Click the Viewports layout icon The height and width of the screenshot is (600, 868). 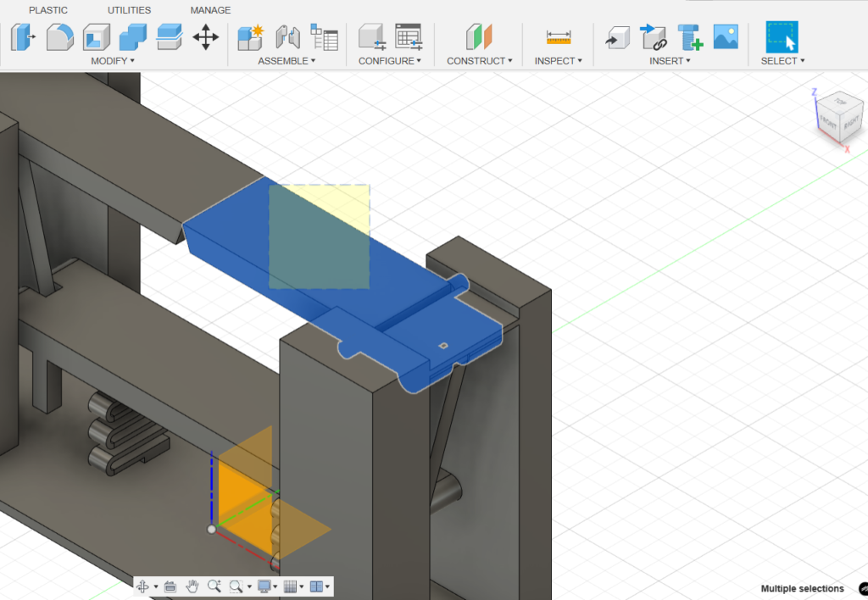(x=317, y=586)
